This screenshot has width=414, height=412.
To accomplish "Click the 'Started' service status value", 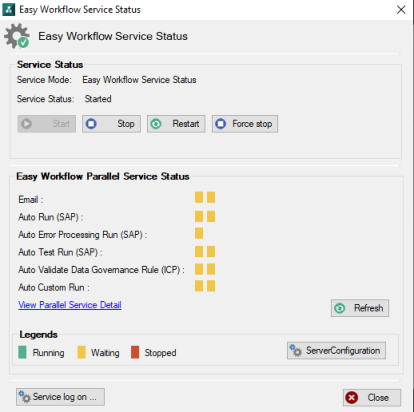I will click(98, 99).
